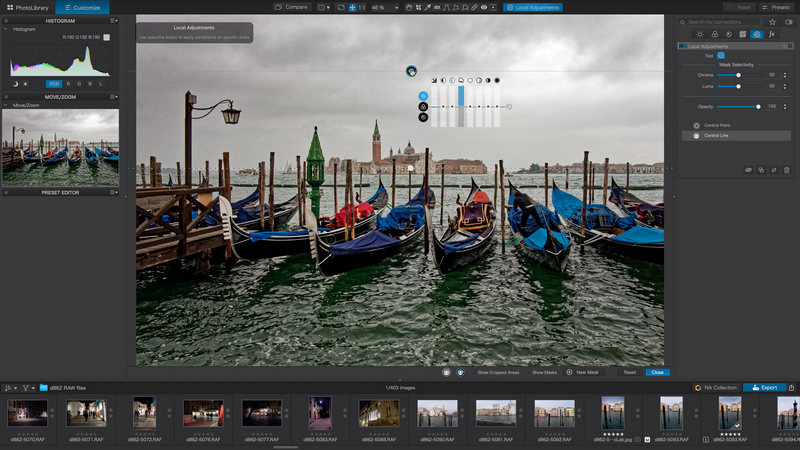Select the Control Point mask row
Screen dimensions: 800x450
[736, 125]
